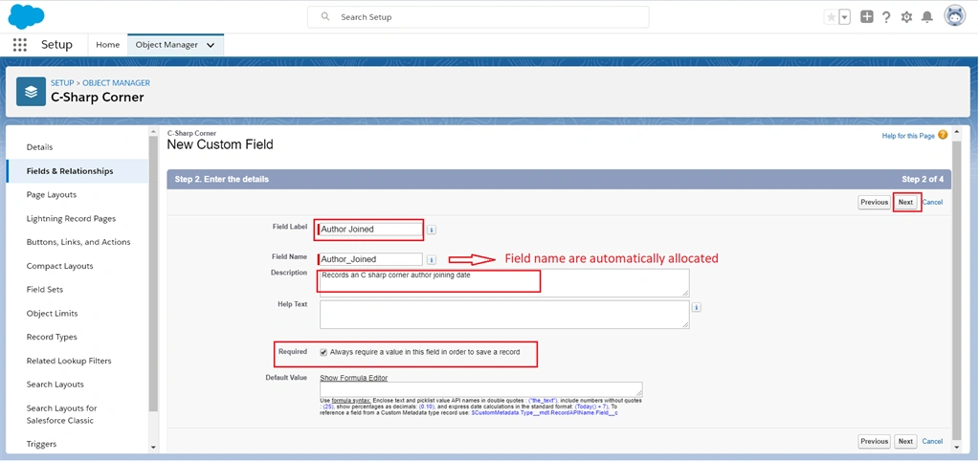
Task: Click the top Next button
Action: [905, 202]
